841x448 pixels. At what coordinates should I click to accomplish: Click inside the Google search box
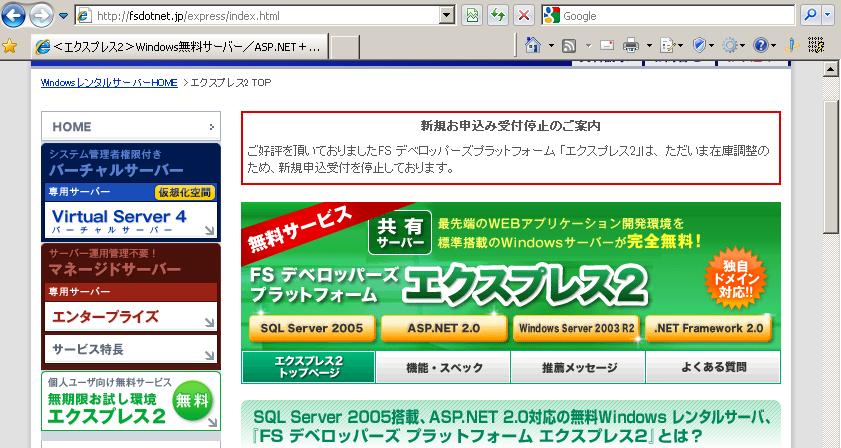(x=677, y=16)
